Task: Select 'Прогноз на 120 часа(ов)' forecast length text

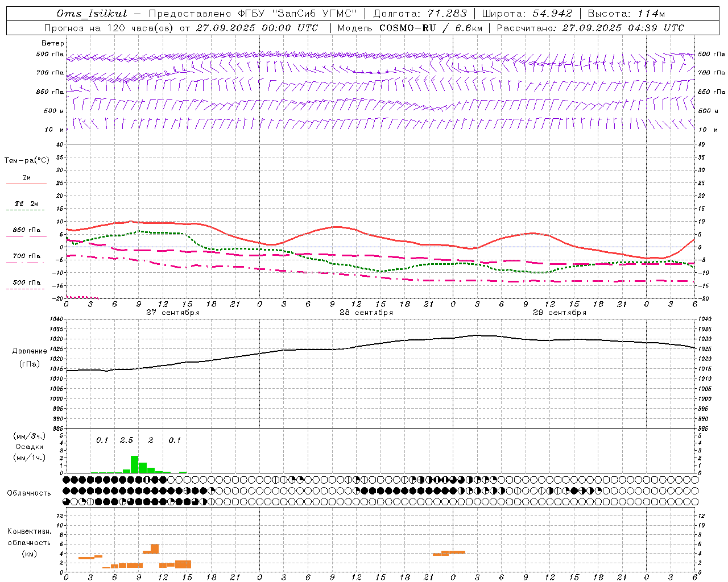Action: [109, 28]
